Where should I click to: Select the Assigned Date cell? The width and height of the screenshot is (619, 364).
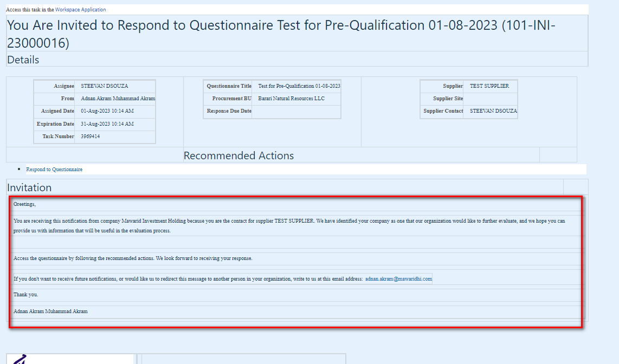tap(108, 111)
